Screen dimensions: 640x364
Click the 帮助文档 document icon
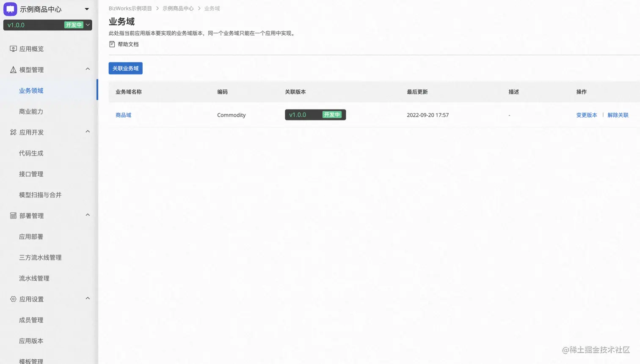coord(112,44)
